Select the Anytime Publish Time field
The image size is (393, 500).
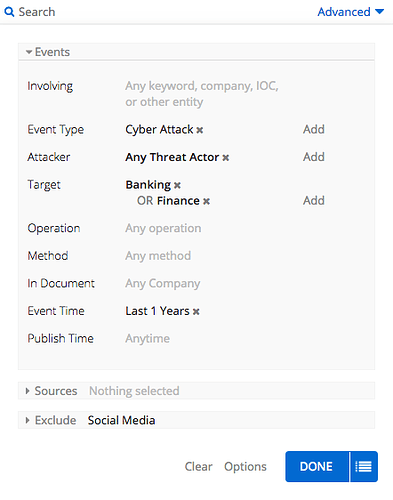coord(148,339)
